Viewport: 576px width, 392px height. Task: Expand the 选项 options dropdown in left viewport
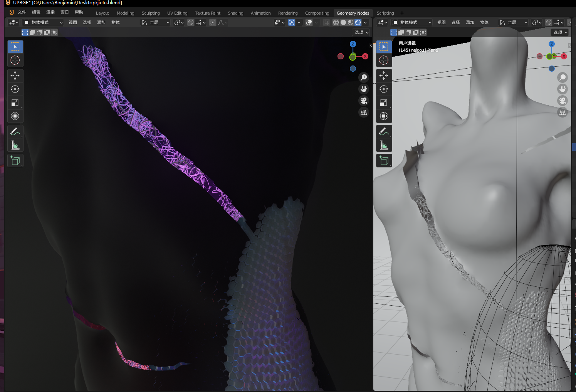tap(361, 32)
